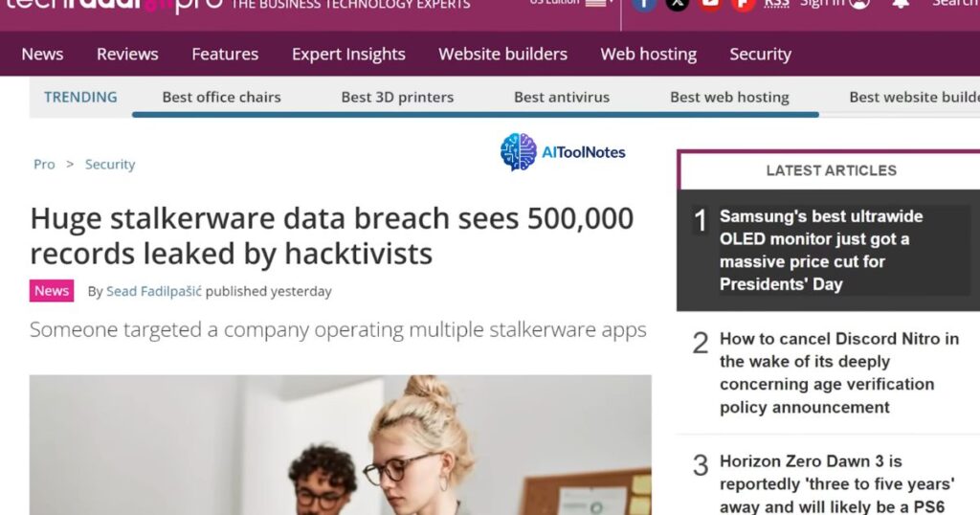
Task: Click the notifications bell icon
Action: [901, 4]
